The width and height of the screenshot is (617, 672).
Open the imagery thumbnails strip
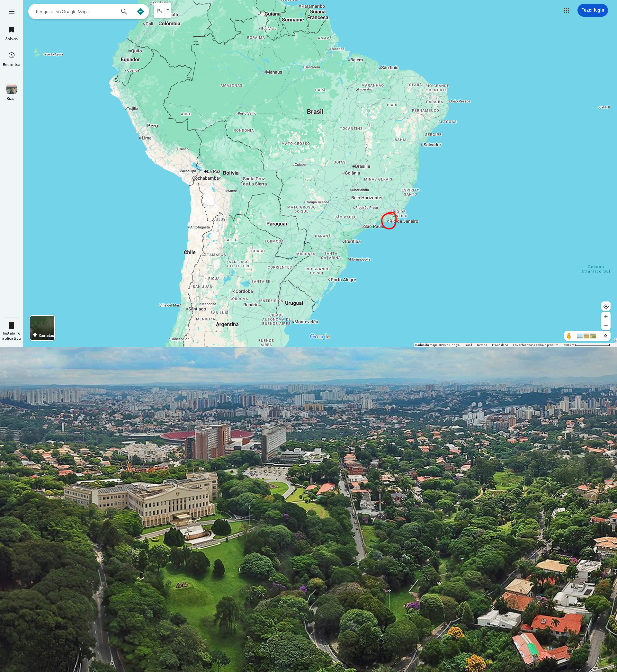click(586, 336)
